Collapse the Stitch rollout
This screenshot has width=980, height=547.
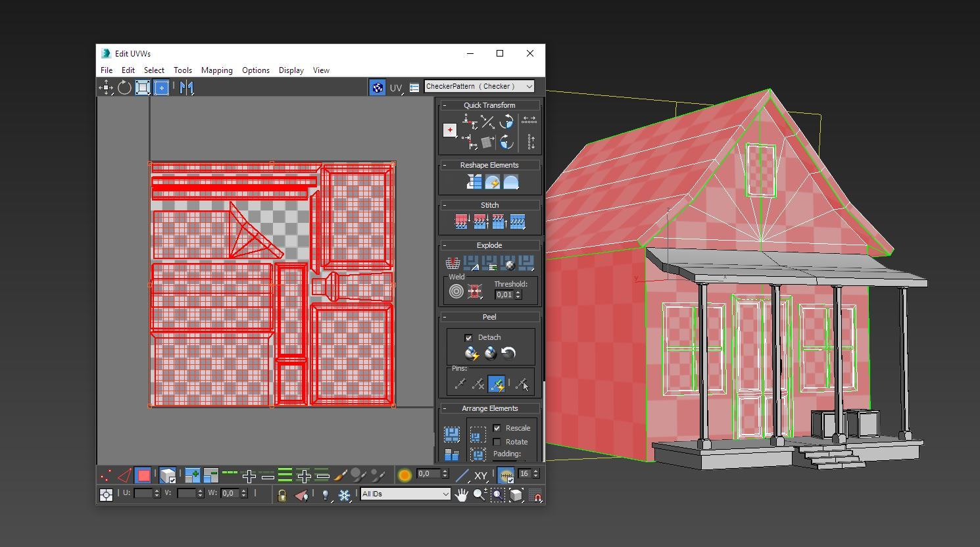[490, 205]
